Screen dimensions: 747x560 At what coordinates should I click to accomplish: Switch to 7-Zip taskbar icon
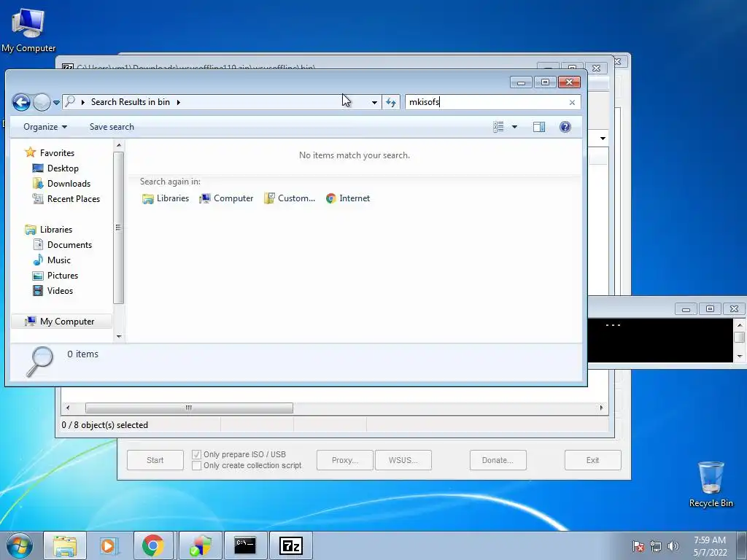pyautogui.click(x=290, y=545)
